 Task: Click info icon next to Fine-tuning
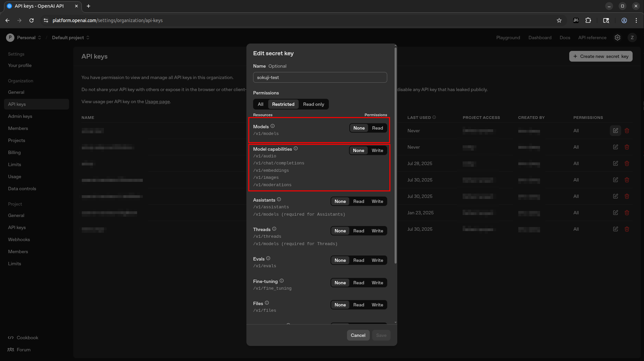(282, 281)
